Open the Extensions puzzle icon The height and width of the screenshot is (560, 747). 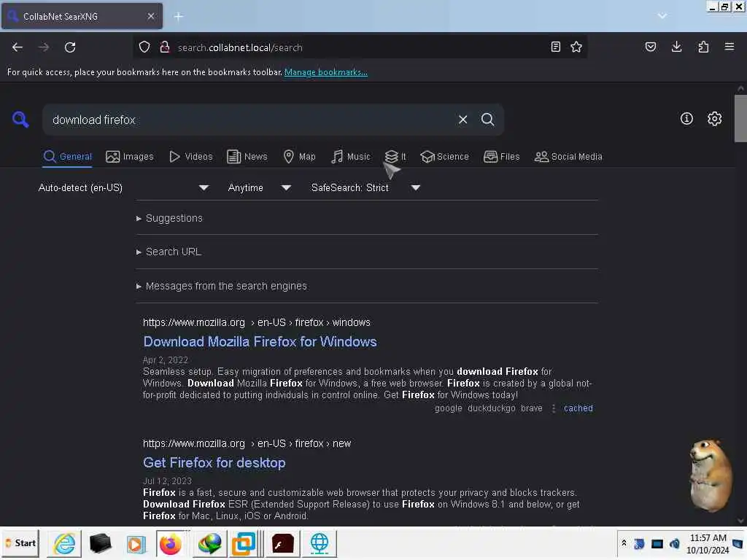[703, 47]
